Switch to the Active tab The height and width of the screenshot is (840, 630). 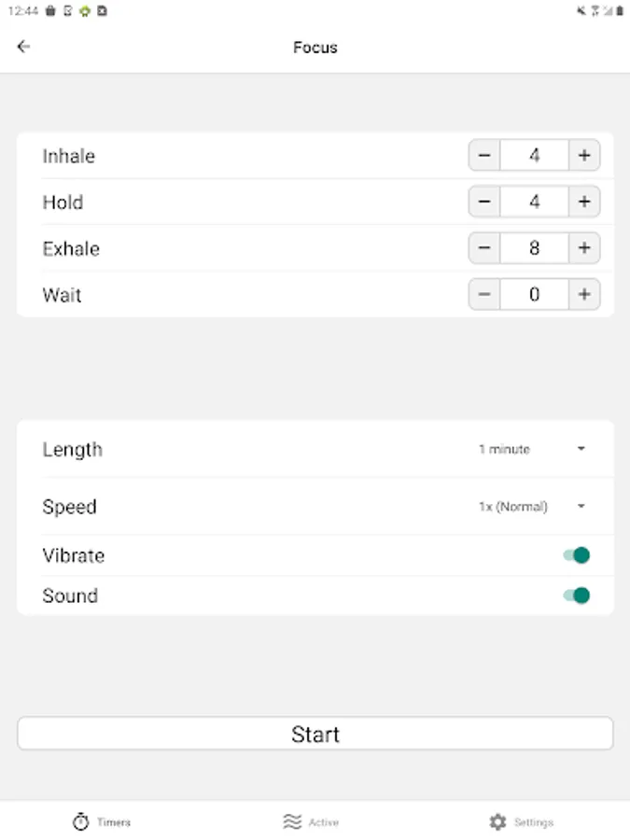tap(312, 821)
